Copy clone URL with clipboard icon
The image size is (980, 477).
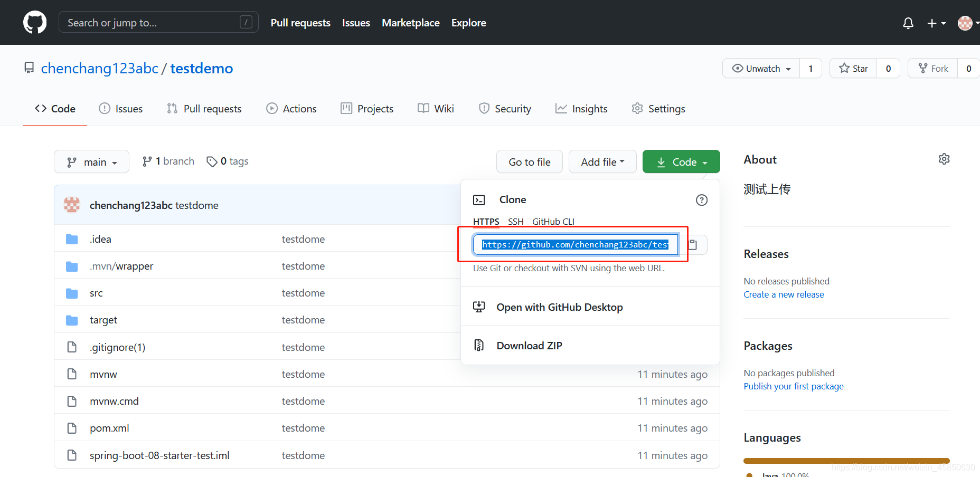coord(693,245)
